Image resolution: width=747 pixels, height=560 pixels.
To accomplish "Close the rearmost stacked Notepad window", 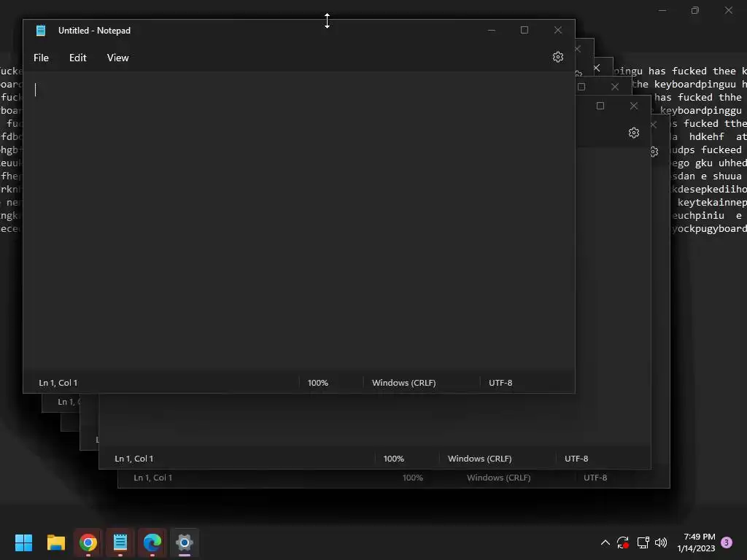I will (653, 125).
